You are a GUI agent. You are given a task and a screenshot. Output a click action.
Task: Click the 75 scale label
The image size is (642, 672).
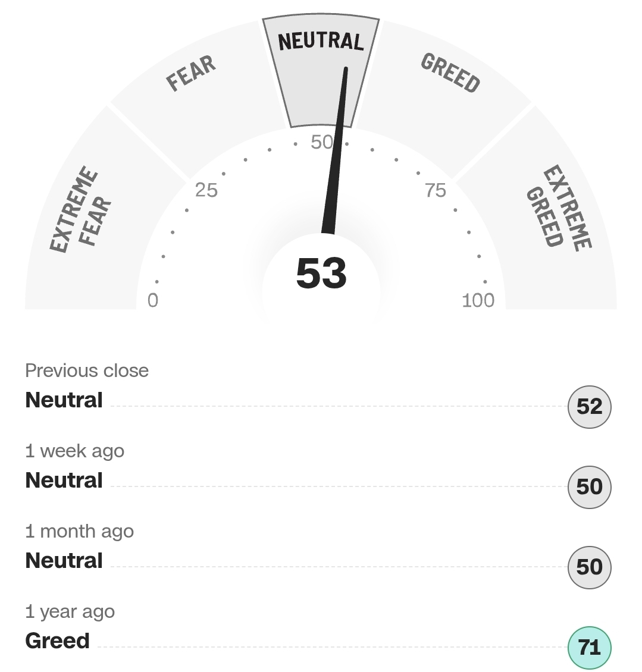[435, 190]
